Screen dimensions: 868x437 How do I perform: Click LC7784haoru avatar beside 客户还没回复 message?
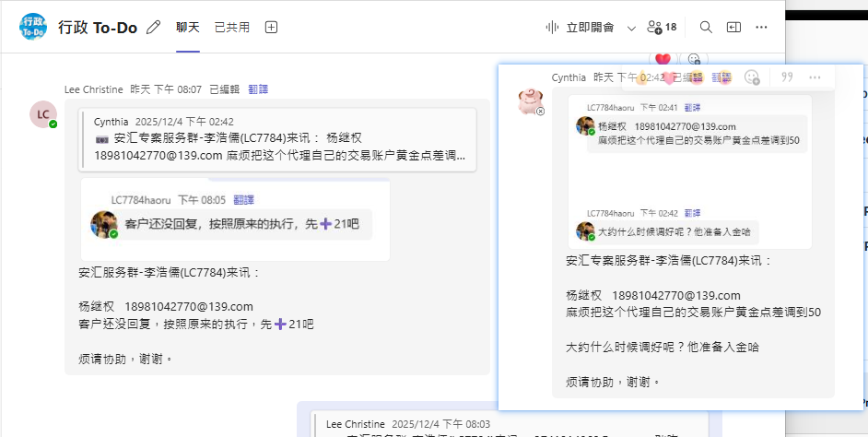pyautogui.click(x=105, y=224)
